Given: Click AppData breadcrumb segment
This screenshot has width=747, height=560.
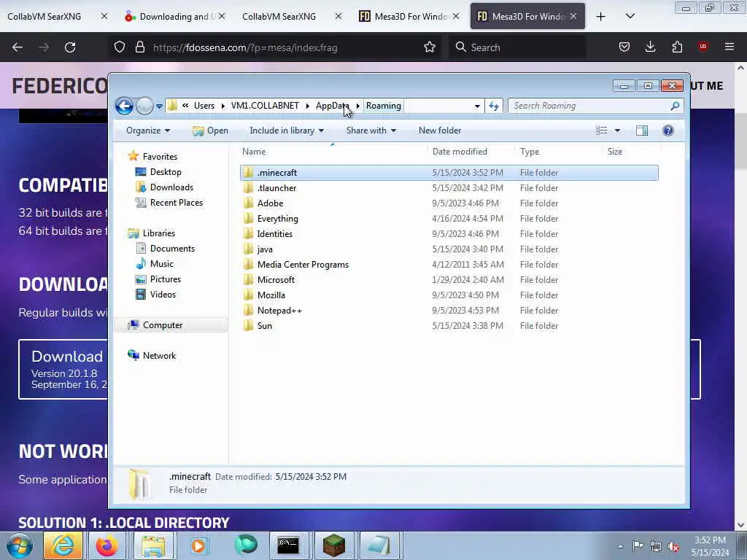Looking at the screenshot, I should (x=333, y=106).
